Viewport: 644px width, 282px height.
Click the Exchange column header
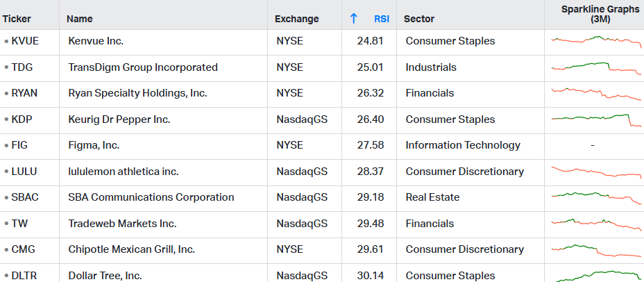[296, 19]
